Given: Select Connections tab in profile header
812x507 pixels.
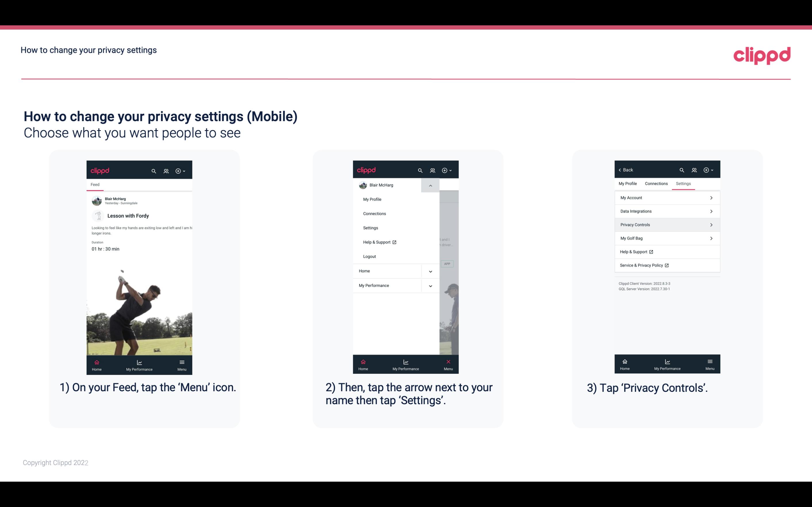Looking at the screenshot, I should pyautogui.click(x=655, y=183).
